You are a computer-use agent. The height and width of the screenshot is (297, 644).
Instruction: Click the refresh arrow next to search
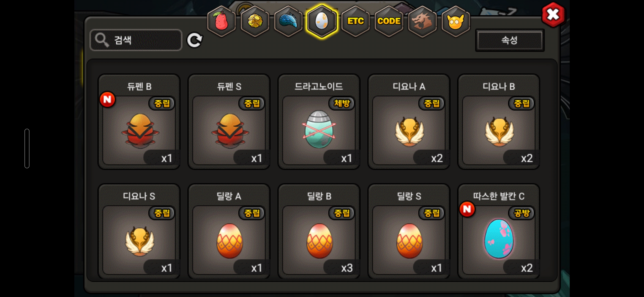(195, 40)
